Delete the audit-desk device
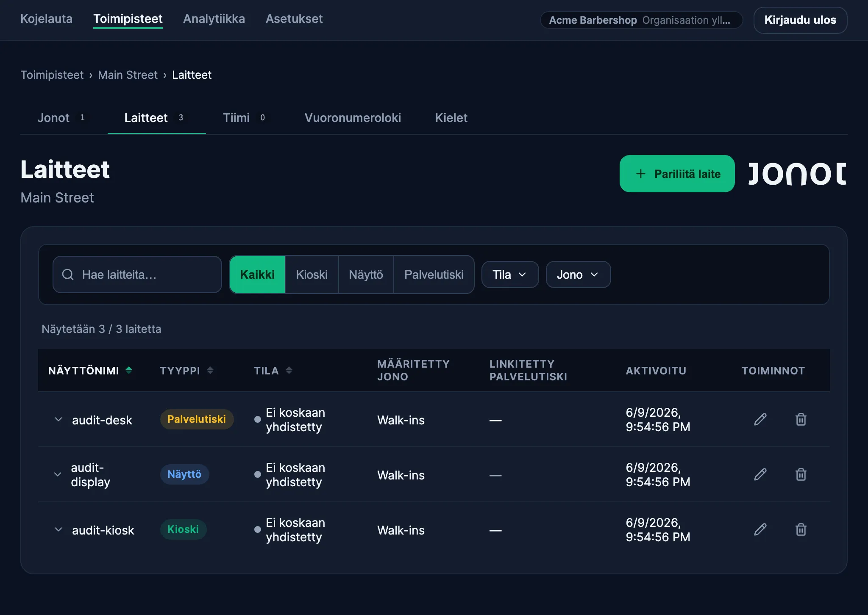868x615 pixels. pyautogui.click(x=801, y=419)
